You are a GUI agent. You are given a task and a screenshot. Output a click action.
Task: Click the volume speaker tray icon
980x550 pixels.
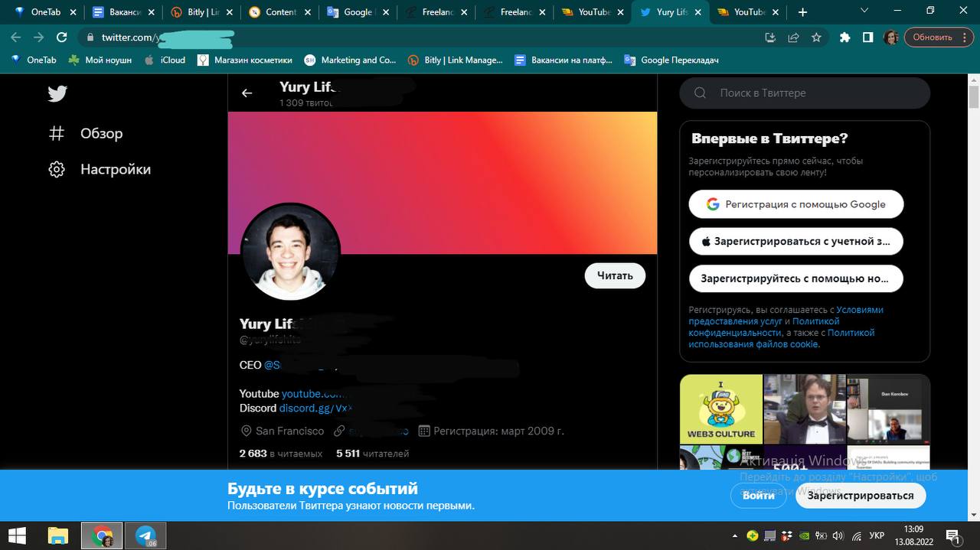838,535
